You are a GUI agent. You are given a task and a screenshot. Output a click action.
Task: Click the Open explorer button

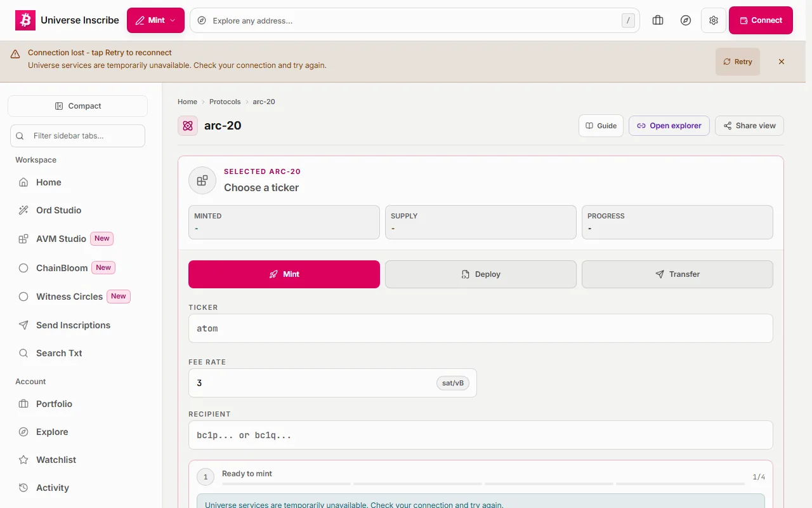(x=669, y=126)
